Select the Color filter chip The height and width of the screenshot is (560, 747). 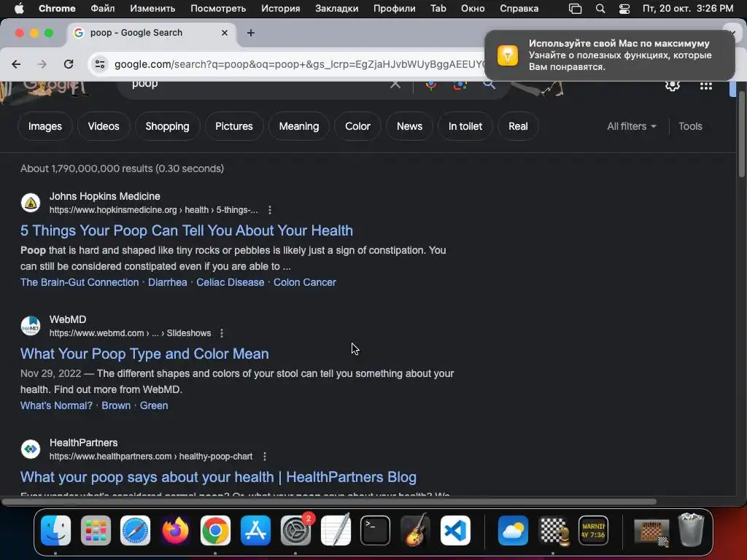[x=357, y=127]
